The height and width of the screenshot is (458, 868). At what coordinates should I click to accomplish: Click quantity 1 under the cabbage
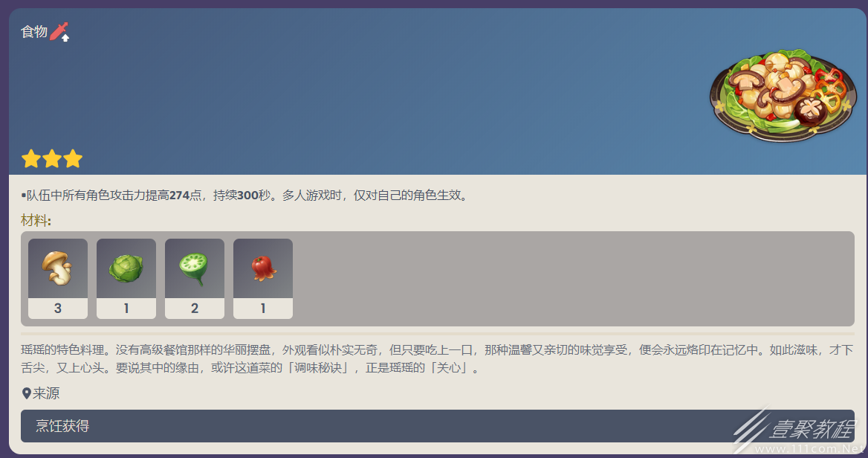pyautogui.click(x=126, y=309)
